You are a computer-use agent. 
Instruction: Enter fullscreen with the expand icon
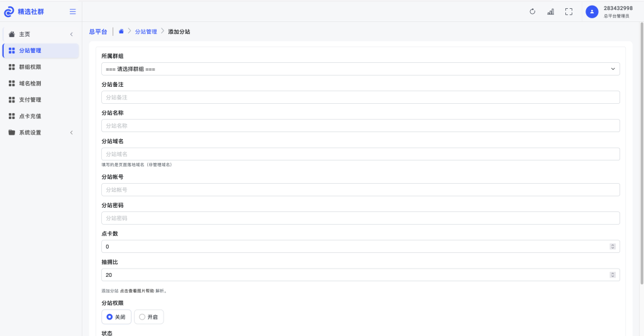(569, 11)
